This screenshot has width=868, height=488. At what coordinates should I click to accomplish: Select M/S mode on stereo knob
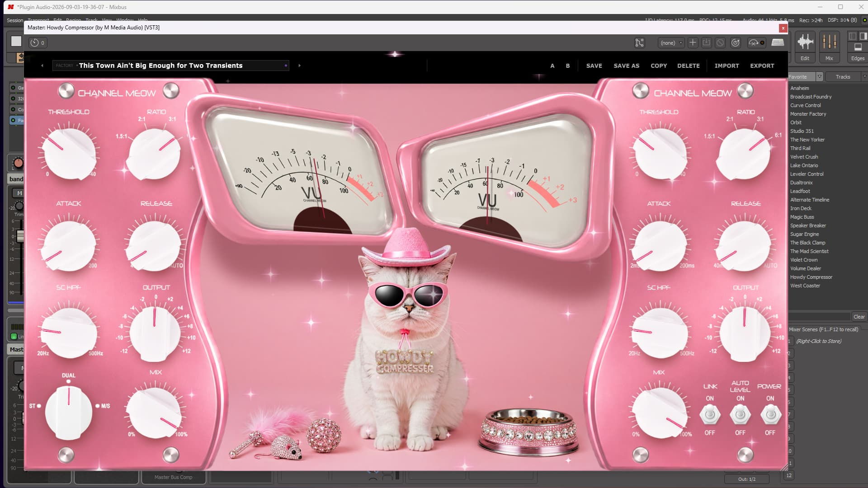coord(103,406)
